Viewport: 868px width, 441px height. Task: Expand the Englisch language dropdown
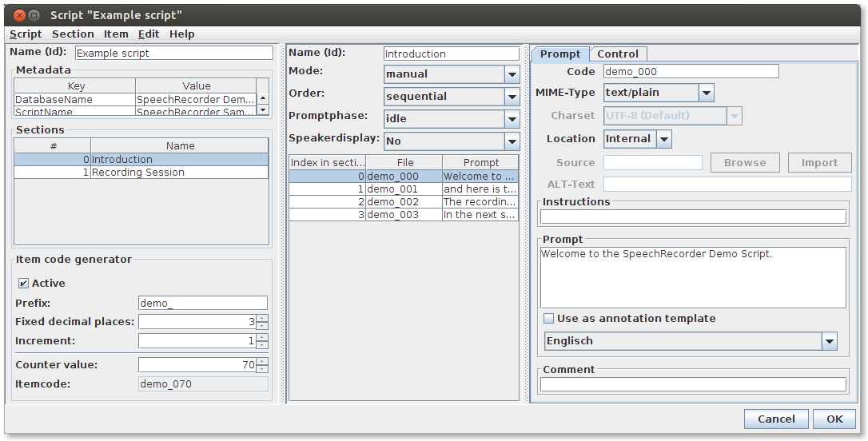829,341
